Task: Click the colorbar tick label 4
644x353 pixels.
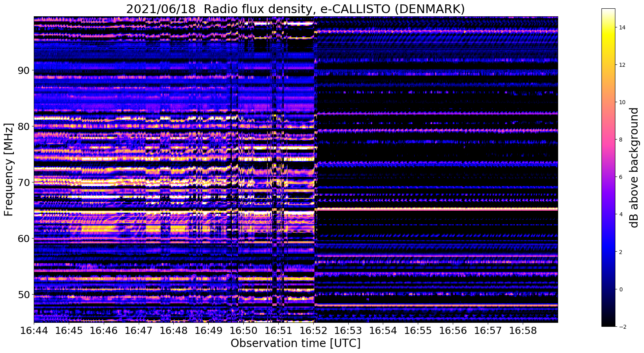Action: 621,214
